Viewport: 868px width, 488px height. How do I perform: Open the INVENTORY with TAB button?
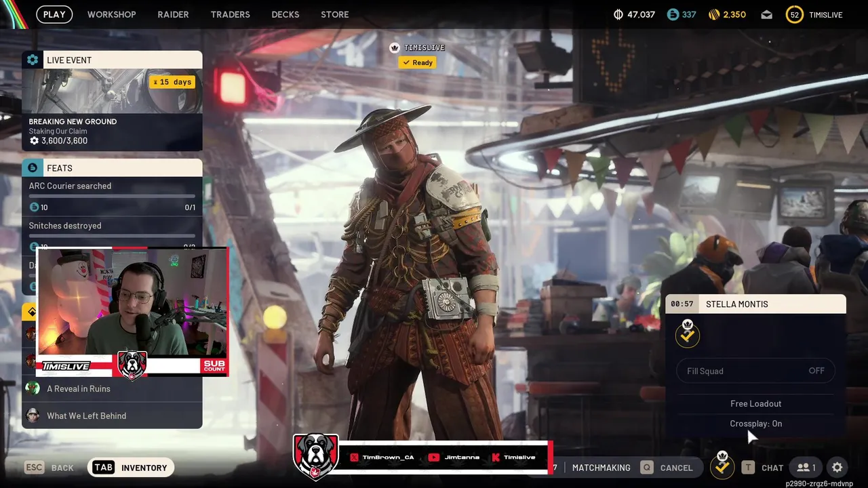131,468
